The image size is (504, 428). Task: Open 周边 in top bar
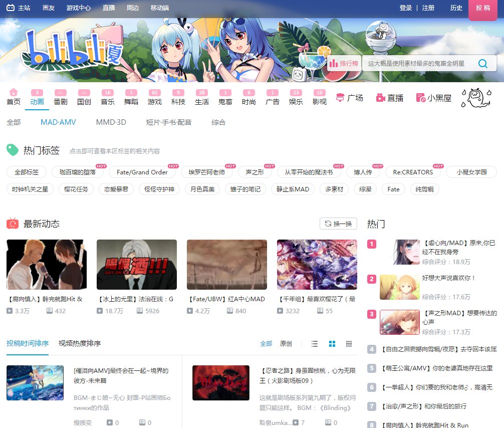(x=132, y=8)
